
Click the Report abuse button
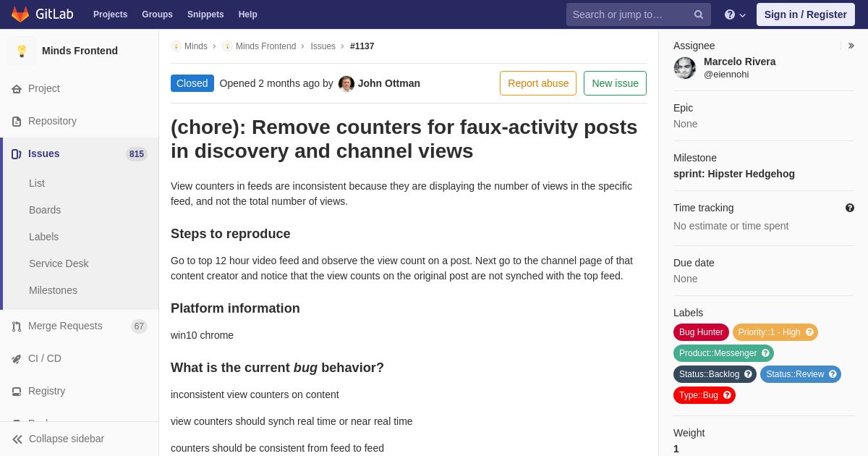click(x=538, y=83)
